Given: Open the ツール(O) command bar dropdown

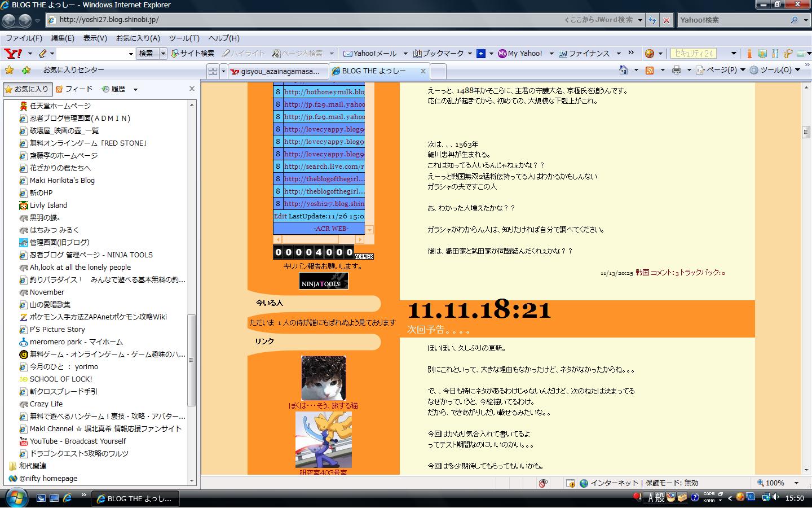Looking at the screenshot, I should (797, 70).
